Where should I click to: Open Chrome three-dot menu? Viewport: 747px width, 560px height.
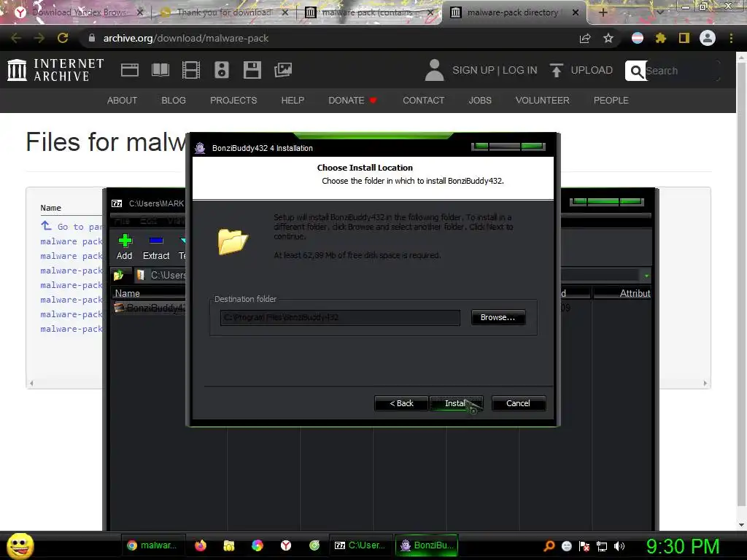click(731, 38)
